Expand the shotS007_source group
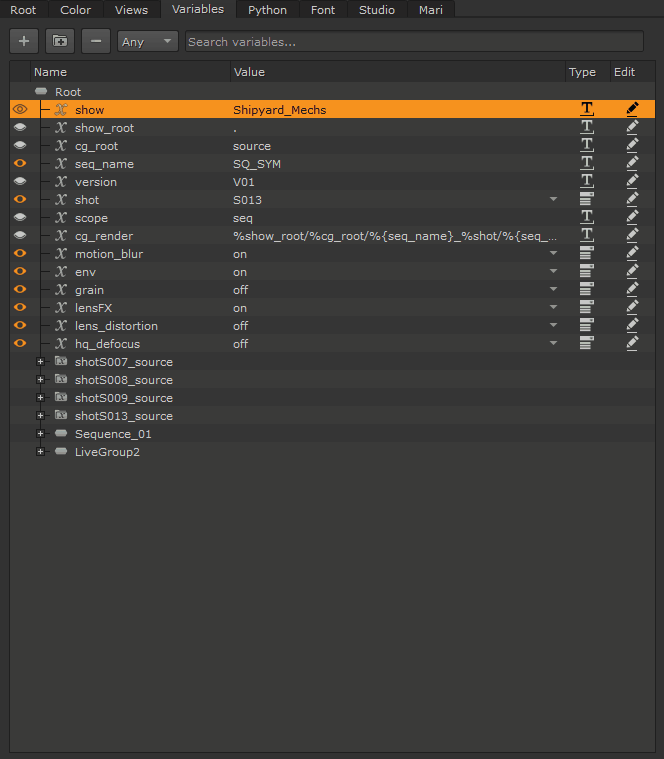 tap(40, 362)
